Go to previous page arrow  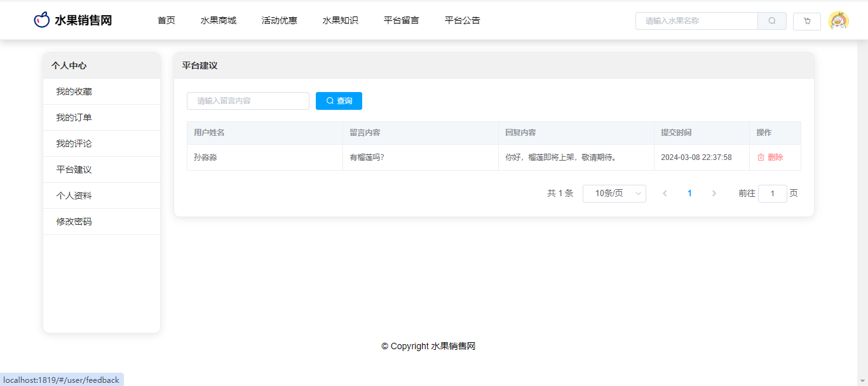click(665, 194)
